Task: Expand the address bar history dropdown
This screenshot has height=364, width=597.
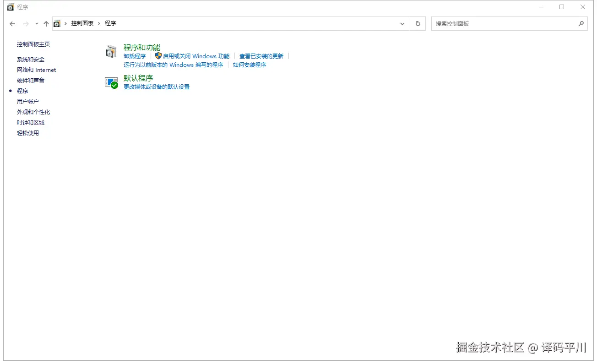Action: [x=402, y=24]
